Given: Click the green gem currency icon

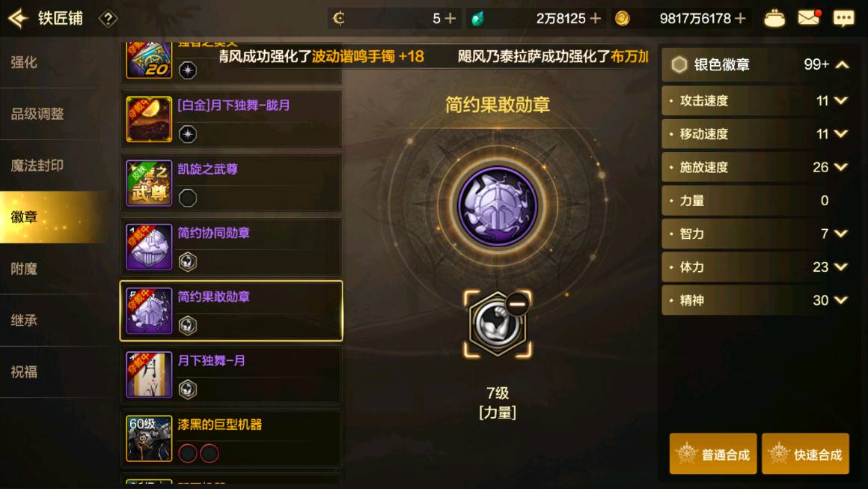Looking at the screenshot, I should coord(477,19).
